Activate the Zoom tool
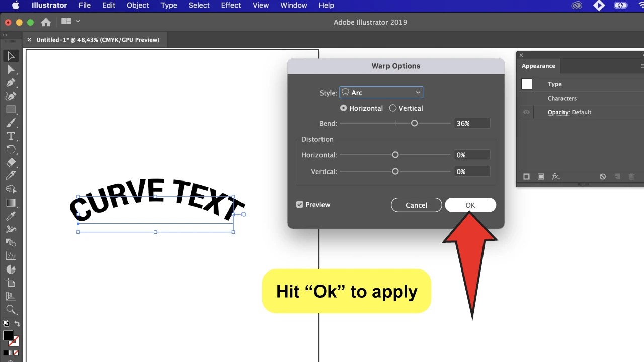This screenshot has height=362, width=644. pos(11,309)
